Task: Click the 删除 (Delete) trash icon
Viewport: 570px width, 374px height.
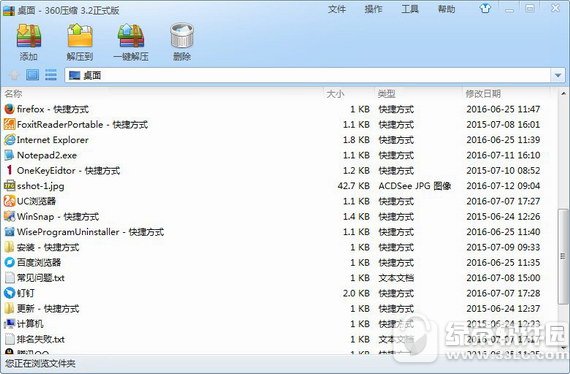Action: (182, 36)
